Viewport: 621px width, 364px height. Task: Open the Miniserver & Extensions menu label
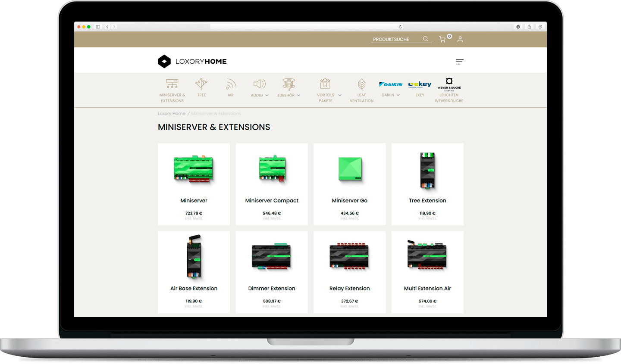click(x=172, y=98)
